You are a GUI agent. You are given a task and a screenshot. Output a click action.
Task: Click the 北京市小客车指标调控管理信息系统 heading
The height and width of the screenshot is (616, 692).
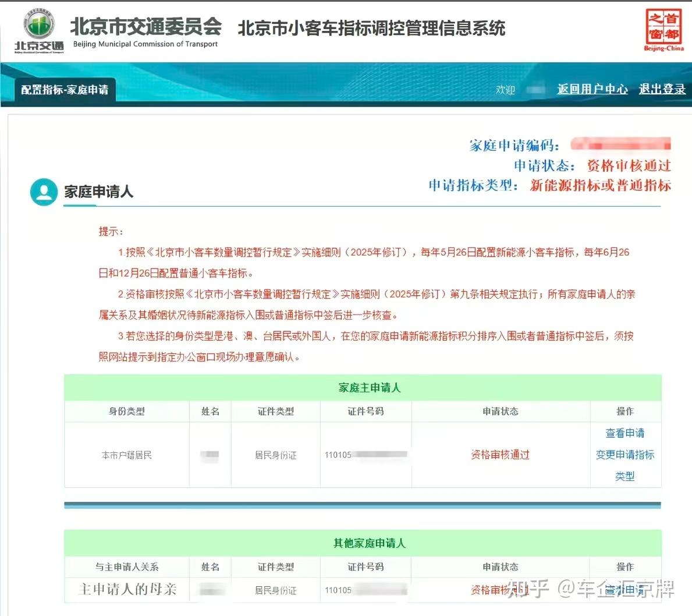(x=371, y=29)
